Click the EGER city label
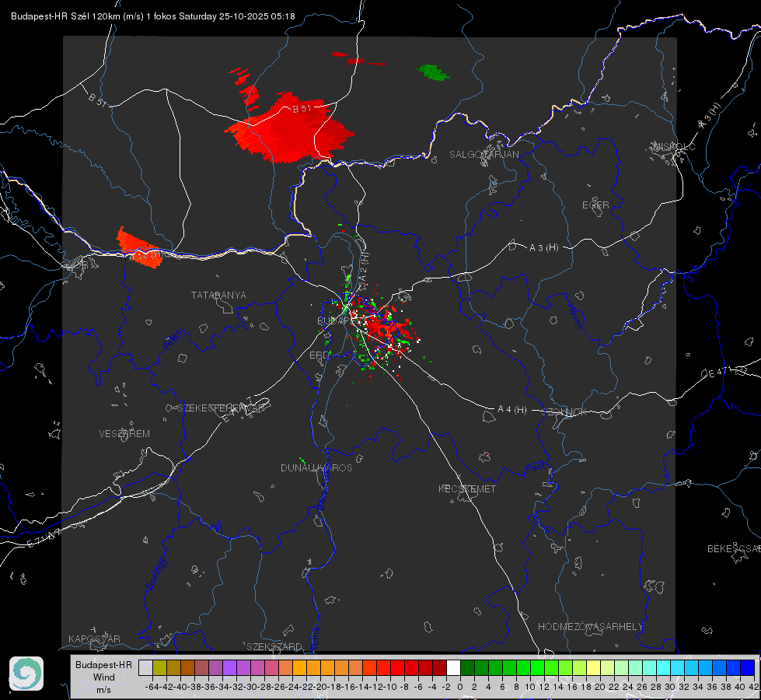Image resolution: width=761 pixels, height=700 pixels. [x=595, y=205]
